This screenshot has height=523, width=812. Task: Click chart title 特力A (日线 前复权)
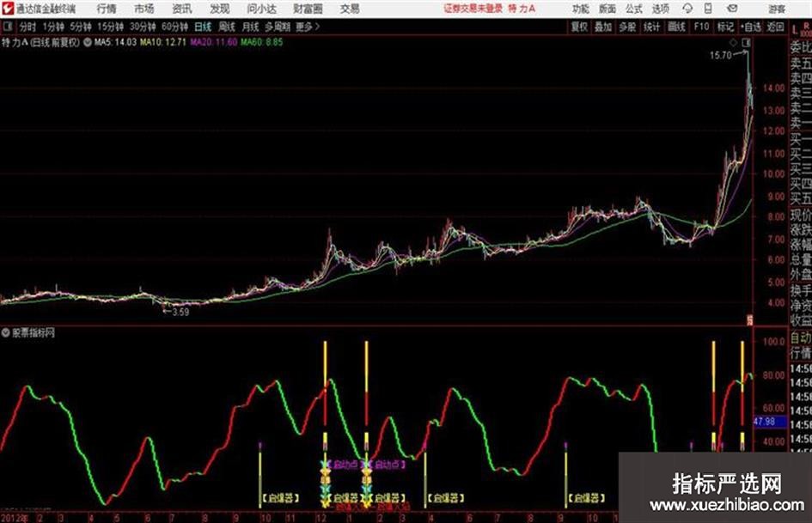[x=41, y=42]
